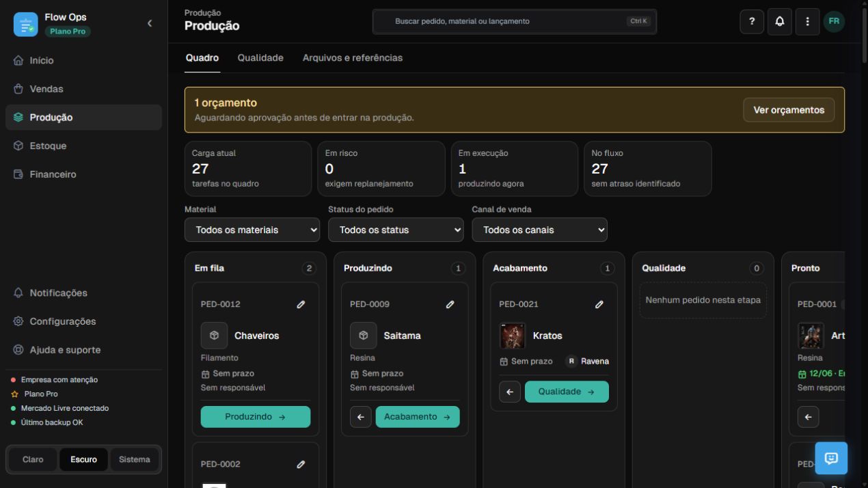Edit PED-0009 with the pencil icon
The image size is (868, 488).
[x=450, y=304]
